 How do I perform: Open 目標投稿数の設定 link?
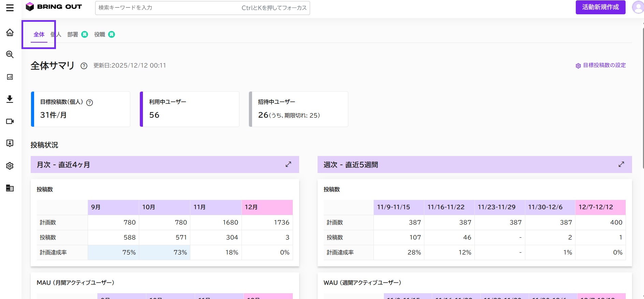point(601,65)
